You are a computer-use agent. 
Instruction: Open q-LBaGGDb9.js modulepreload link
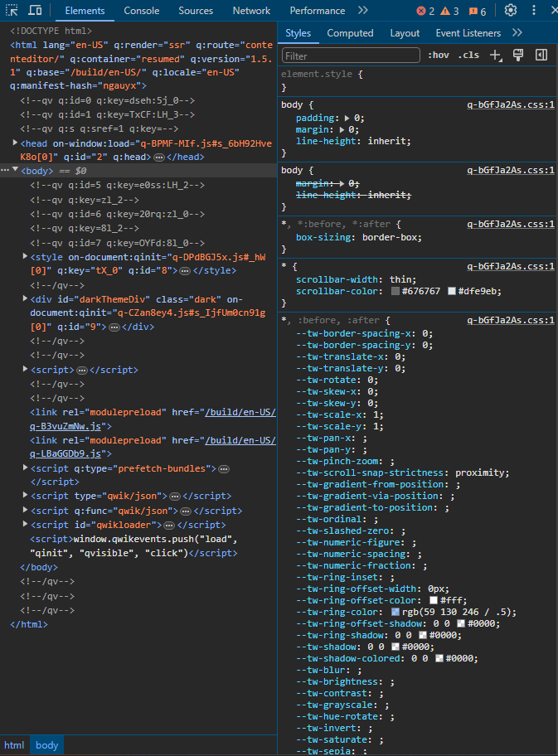click(x=66, y=453)
